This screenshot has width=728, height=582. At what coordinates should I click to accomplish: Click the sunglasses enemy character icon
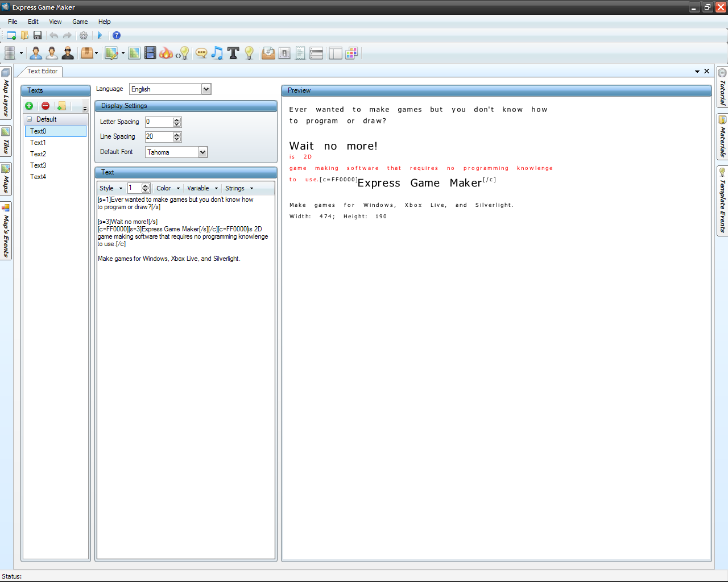coord(68,53)
